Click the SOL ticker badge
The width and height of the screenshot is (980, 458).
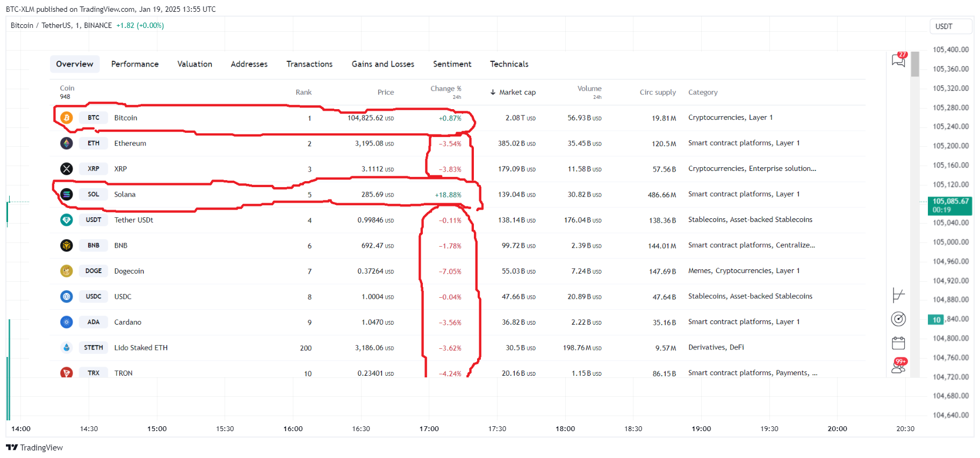[93, 195]
